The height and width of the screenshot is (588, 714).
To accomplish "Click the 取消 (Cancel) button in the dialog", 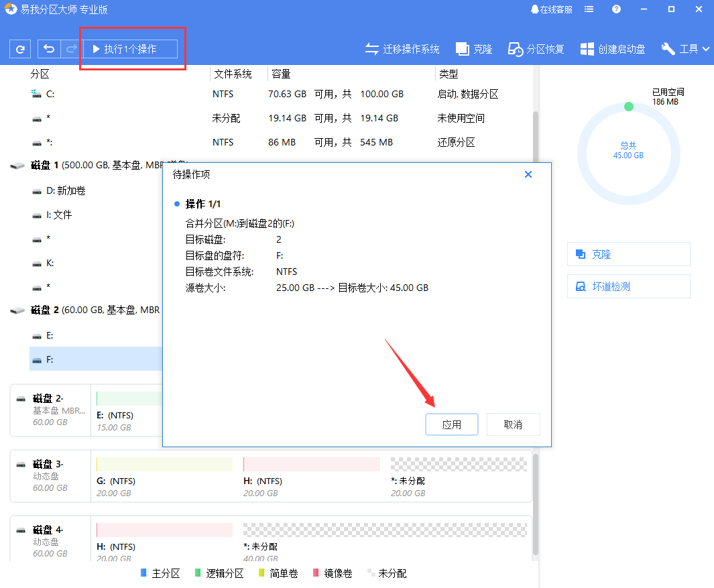I will 513,424.
